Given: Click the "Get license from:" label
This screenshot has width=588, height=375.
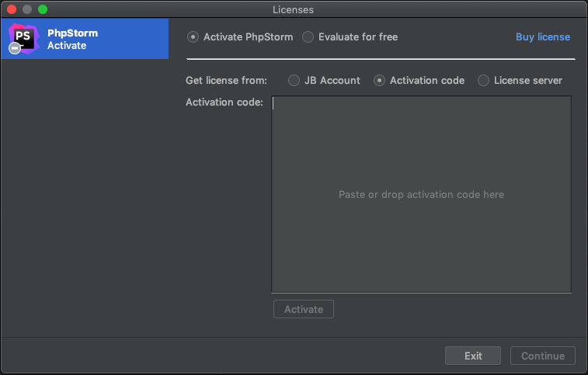Looking at the screenshot, I should [x=226, y=80].
